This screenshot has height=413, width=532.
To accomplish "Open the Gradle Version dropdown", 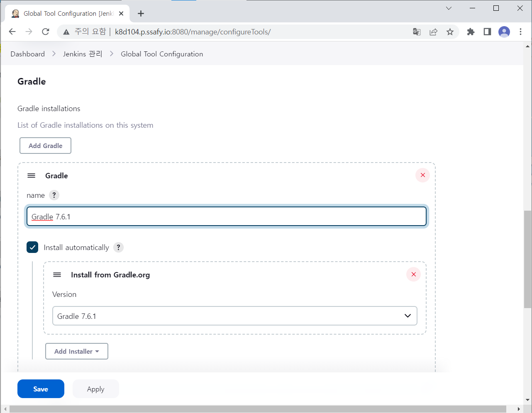I will click(x=234, y=316).
